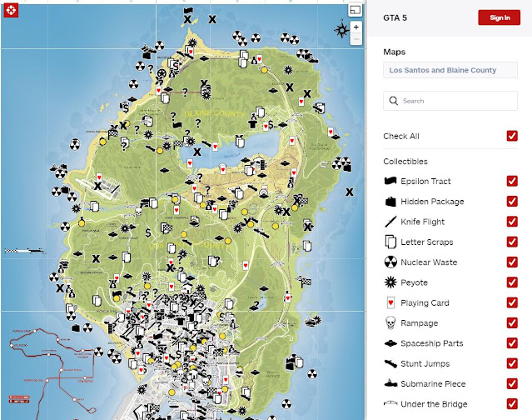Select the Epsilon Tract label
This screenshot has width=532, height=420.
[425, 182]
